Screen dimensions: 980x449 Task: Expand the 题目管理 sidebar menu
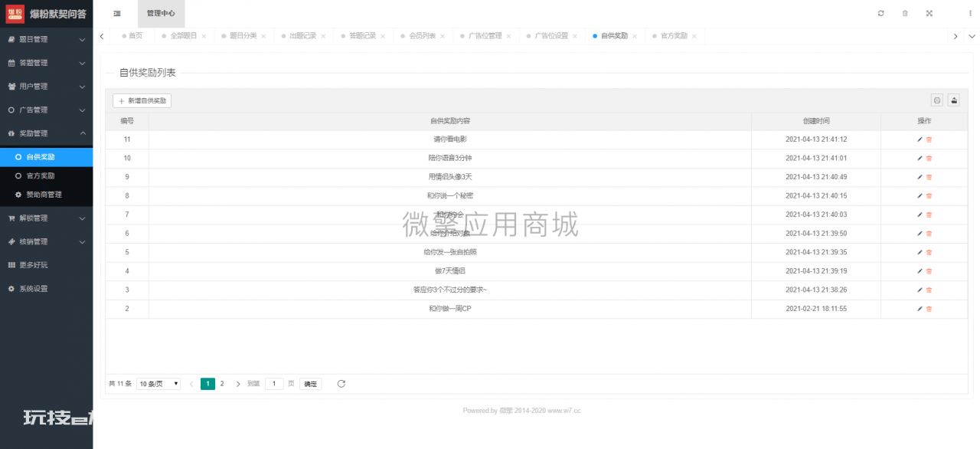[x=46, y=39]
